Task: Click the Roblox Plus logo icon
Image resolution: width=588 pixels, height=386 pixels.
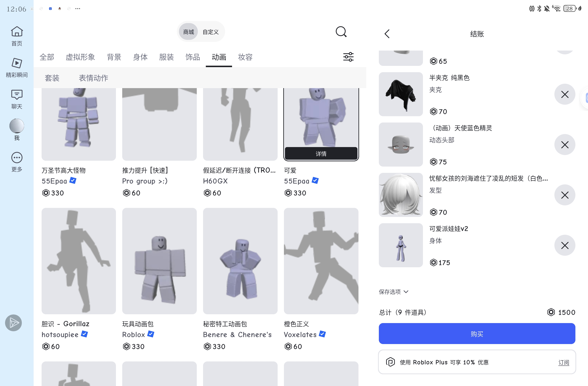Action: click(390, 362)
